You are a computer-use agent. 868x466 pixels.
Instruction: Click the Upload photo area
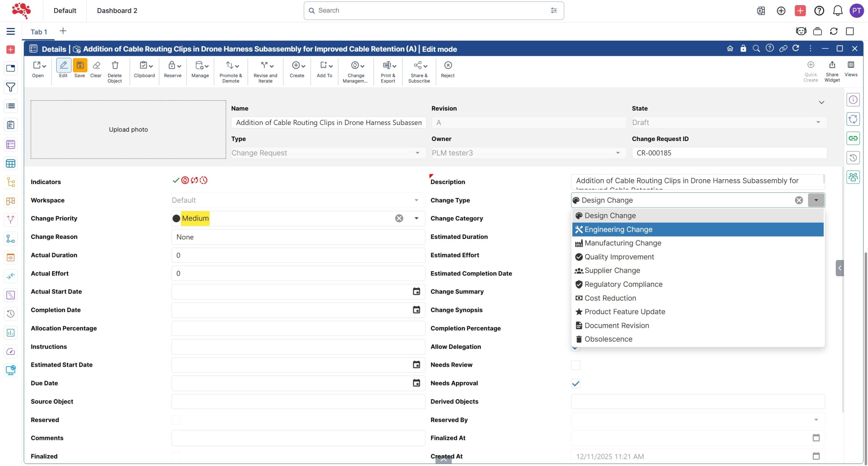[128, 129]
